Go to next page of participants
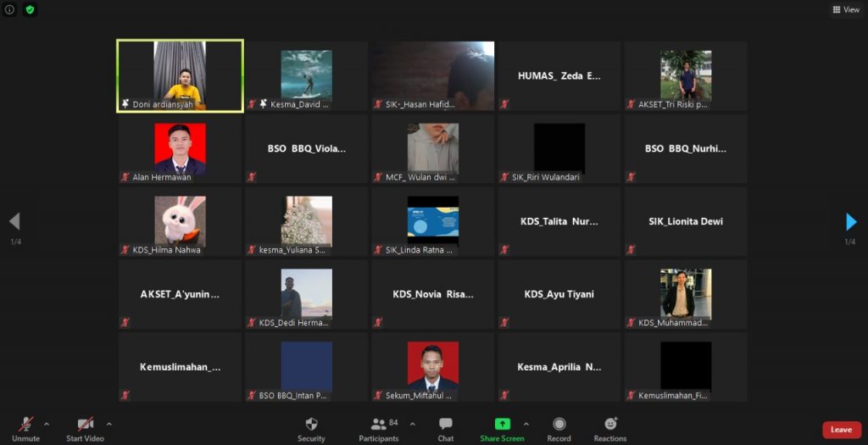Screen dimensions: 868x445 tap(851, 222)
